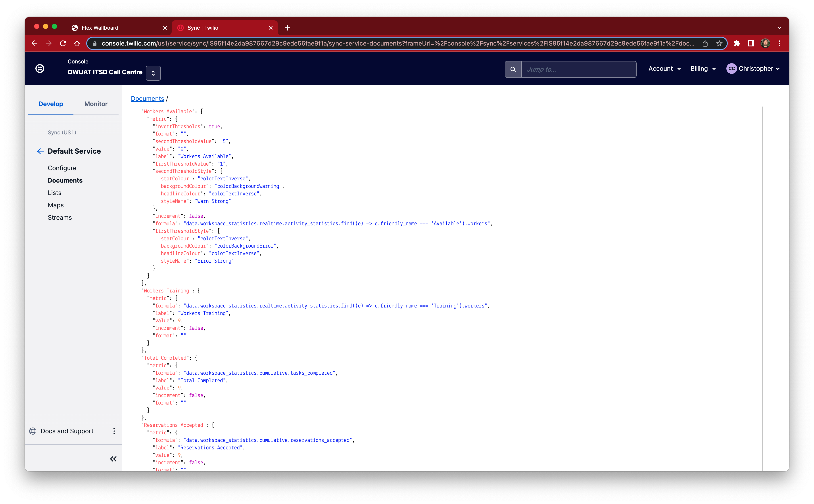
Task: Go back via Default Service arrow
Action: point(40,151)
